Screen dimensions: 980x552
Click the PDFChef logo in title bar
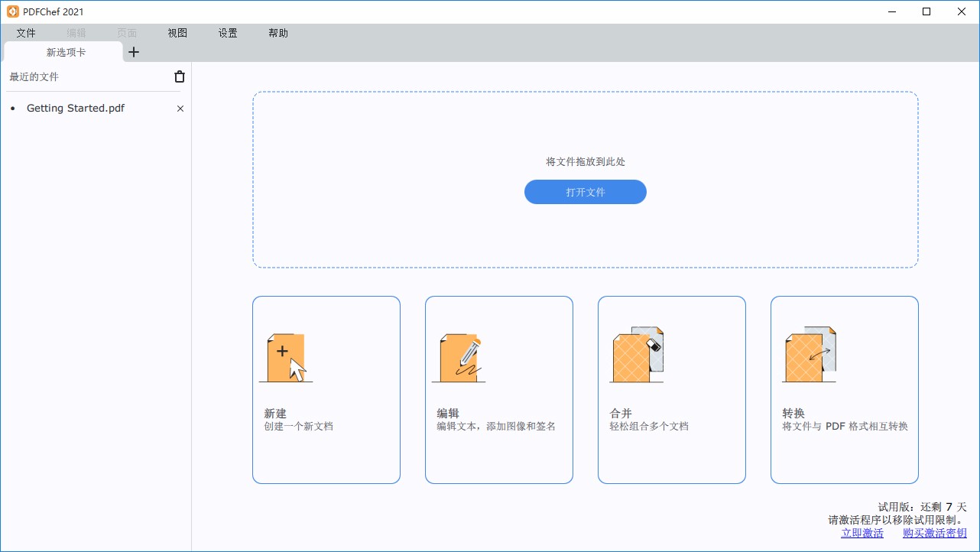[11, 11]
